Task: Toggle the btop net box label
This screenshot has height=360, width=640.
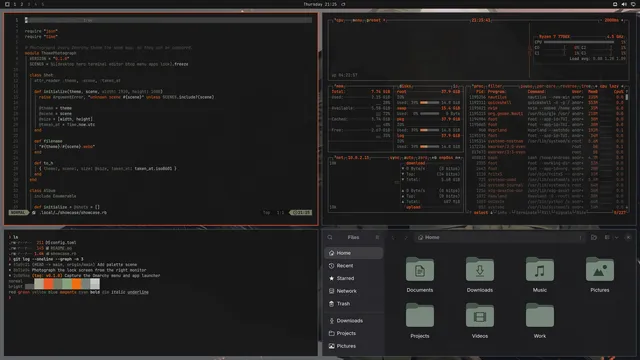Action: pos(339,158)
